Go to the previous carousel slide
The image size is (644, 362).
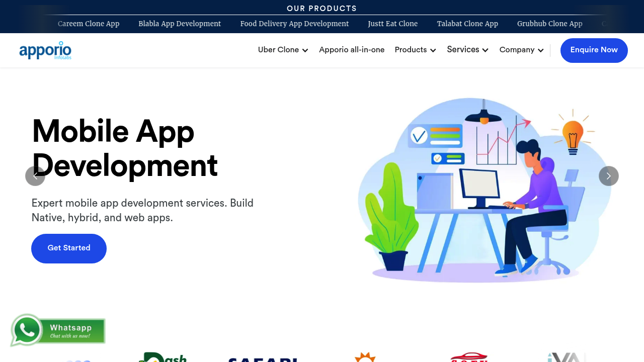(x=35, y=176)
